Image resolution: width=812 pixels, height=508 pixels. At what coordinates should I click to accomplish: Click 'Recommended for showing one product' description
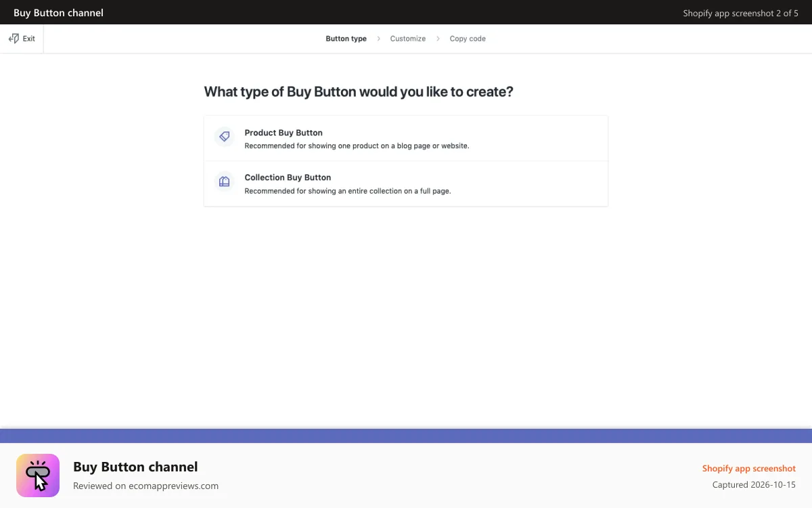pyautogui.click(x=357, y=146)
